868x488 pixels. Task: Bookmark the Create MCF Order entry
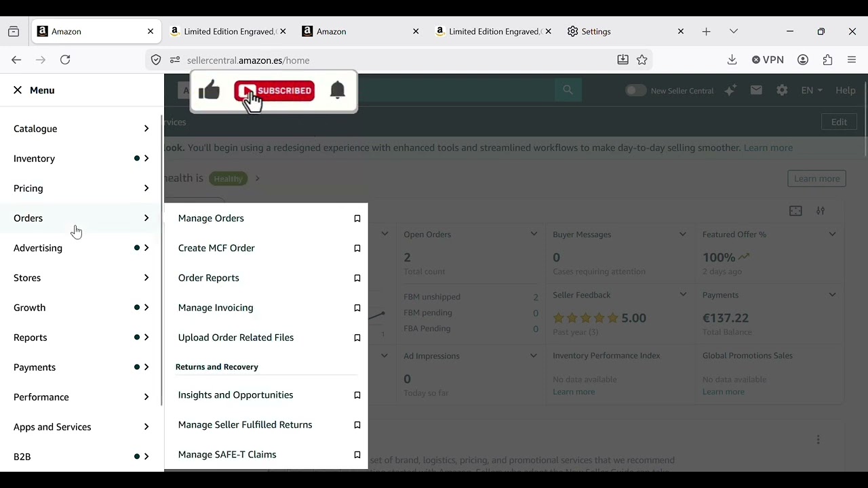click(357, 248)
